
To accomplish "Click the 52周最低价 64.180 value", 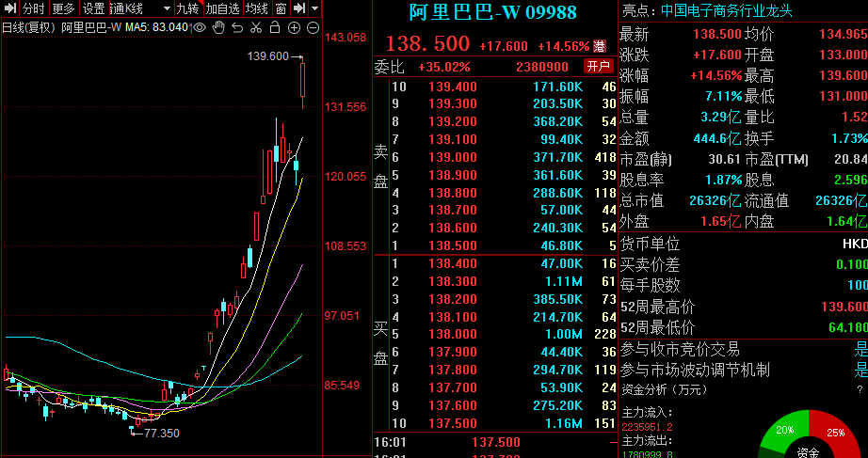I will pos(847,327).
